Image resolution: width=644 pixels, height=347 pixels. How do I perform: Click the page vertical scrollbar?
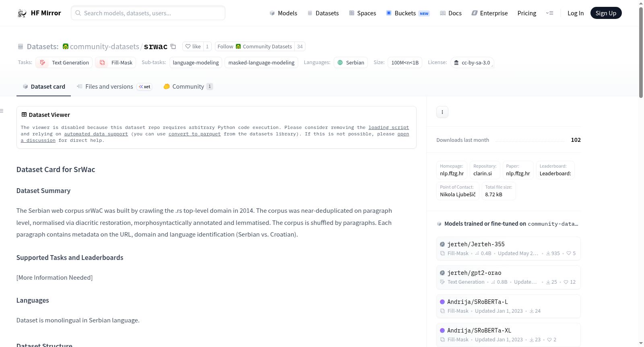pyautogui.click(x=641, y=52)
